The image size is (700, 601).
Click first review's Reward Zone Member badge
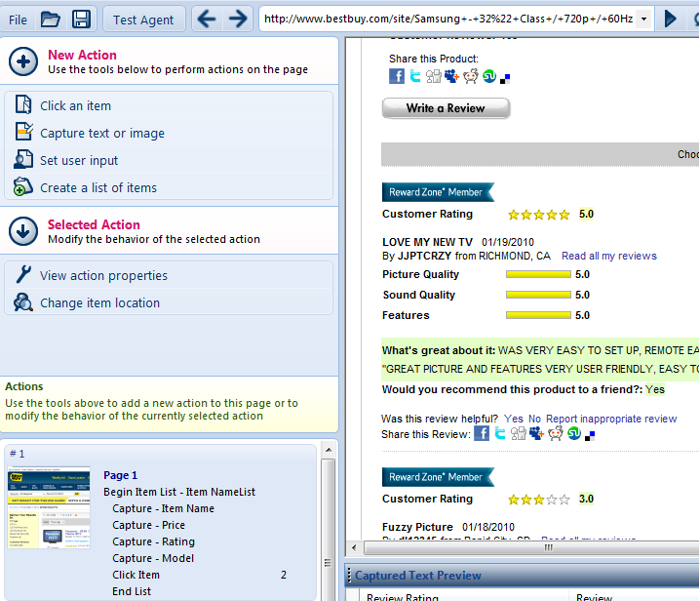click(x=438, y=192)
